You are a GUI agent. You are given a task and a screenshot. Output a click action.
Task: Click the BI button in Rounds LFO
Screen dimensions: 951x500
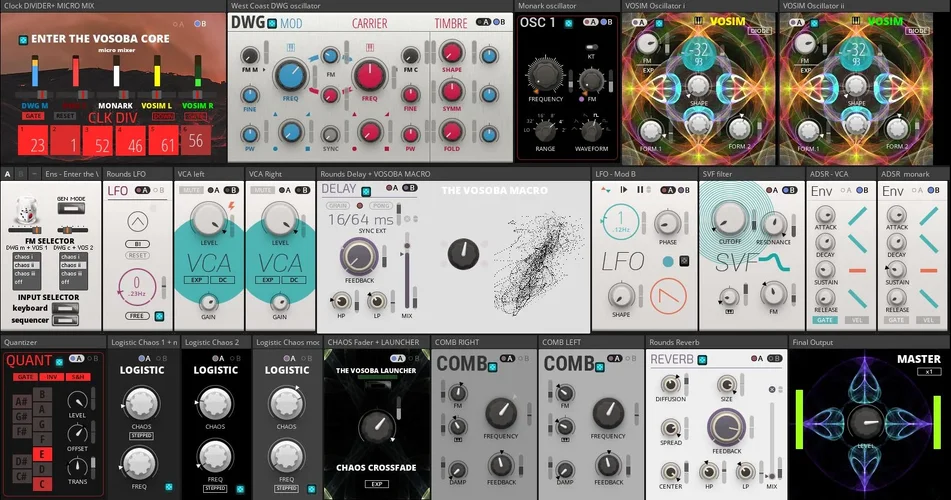[x=138, y=244]
